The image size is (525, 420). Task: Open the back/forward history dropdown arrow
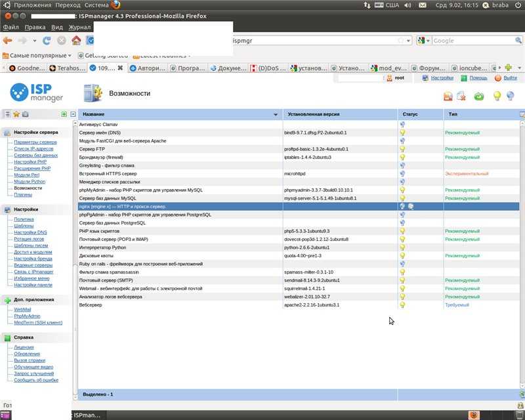(x=35, y=41)
